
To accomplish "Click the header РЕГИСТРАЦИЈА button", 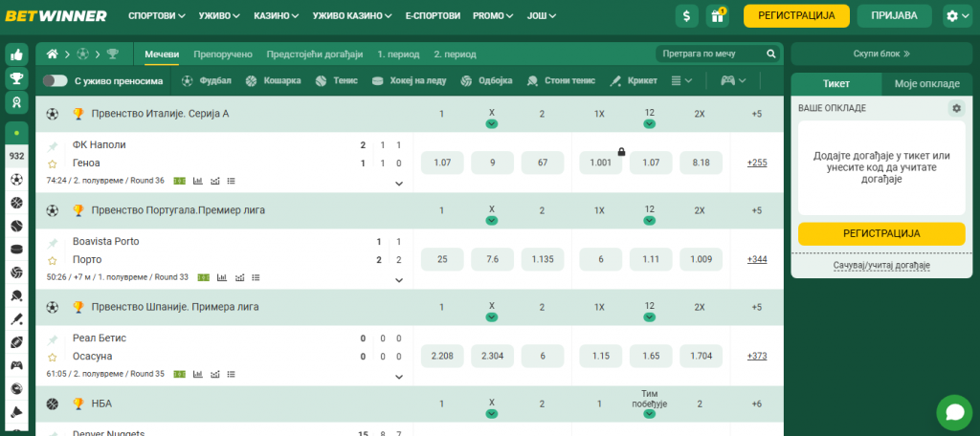I will pyautogui.click(x=796, y=16).
